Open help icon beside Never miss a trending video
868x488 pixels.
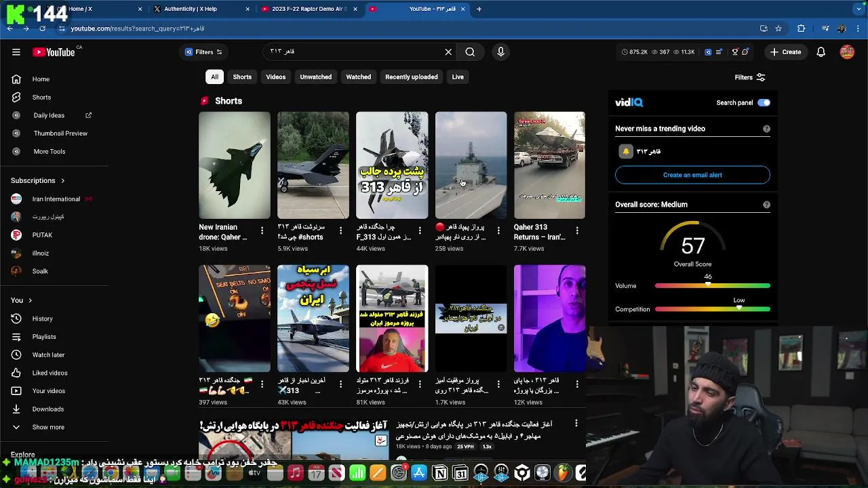[766, 129]
